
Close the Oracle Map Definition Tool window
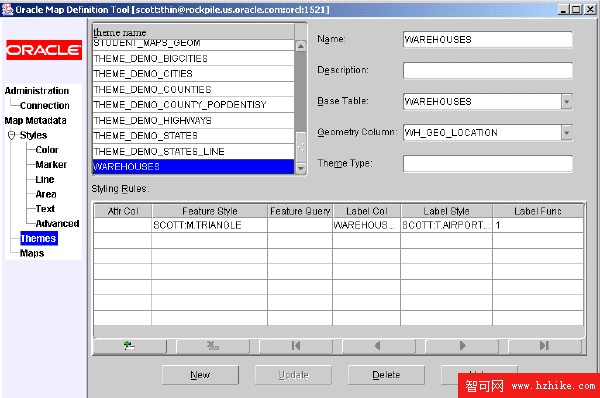tap(590, 9)
